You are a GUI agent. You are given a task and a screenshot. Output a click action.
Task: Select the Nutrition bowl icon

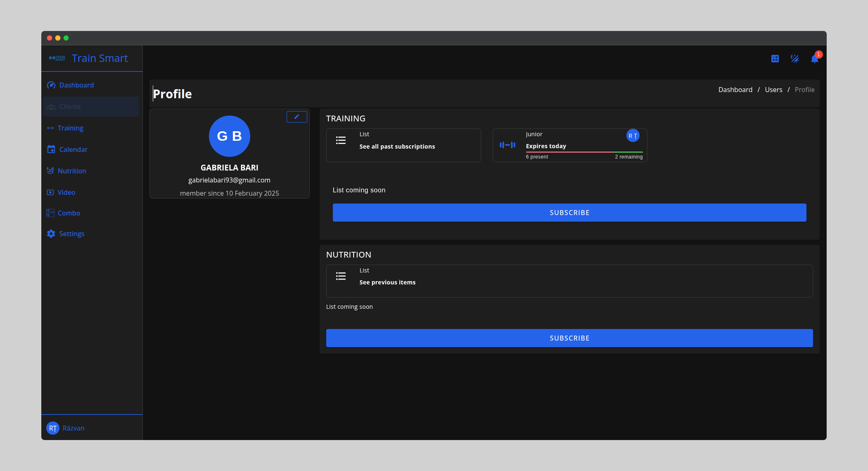[51, 171]
